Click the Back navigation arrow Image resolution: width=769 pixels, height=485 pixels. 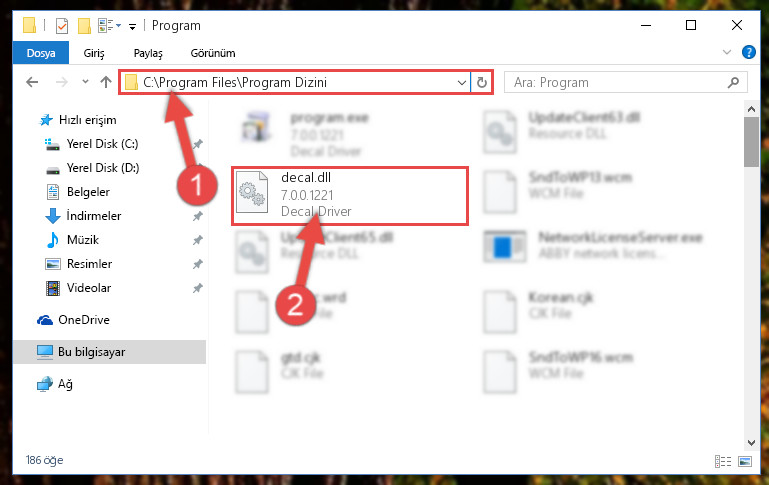pos(32,82)
